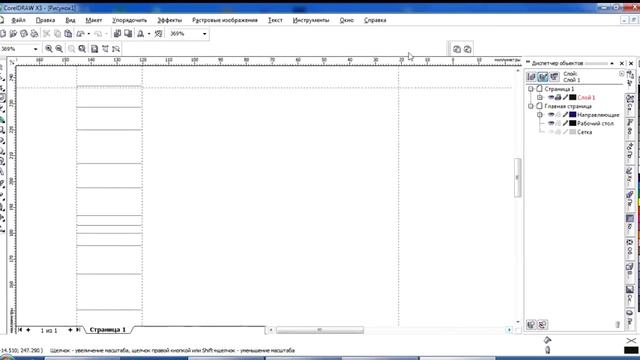Click the Paste toolbar icon
This screenshot has width=640, height=360.
point(68,34)
